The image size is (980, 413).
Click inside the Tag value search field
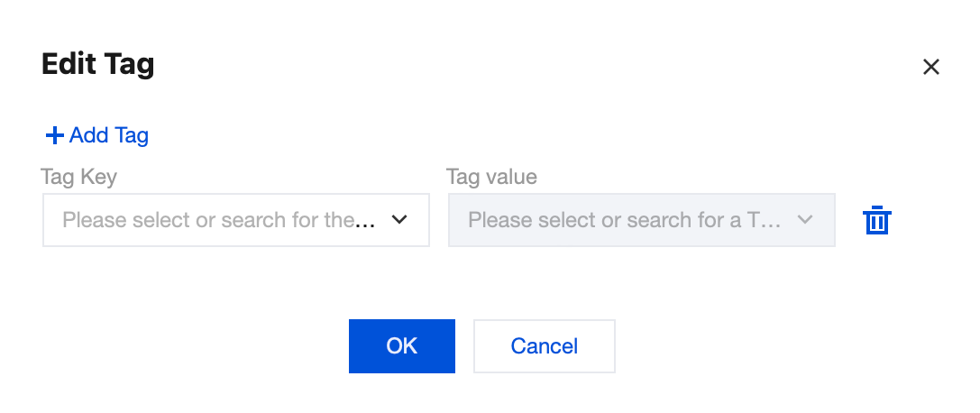coord(624,220)
